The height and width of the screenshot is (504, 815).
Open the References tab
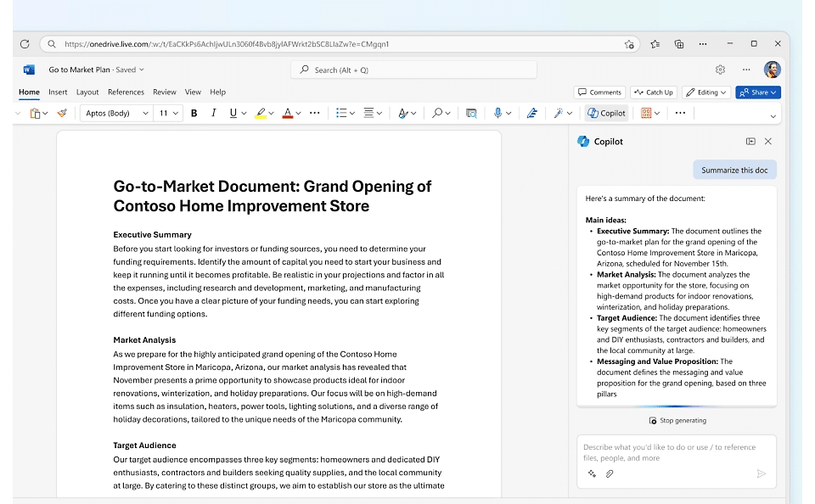[126, 92]
